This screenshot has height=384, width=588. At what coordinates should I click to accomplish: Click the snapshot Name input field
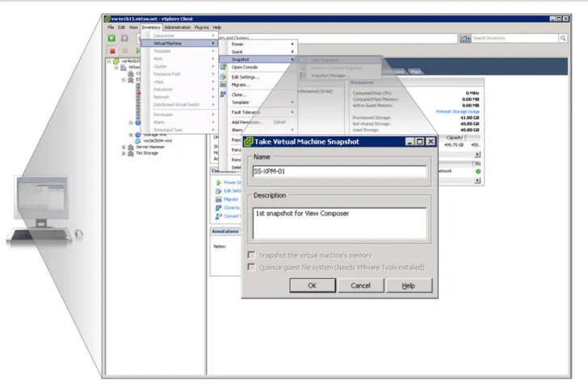(339, 172)
